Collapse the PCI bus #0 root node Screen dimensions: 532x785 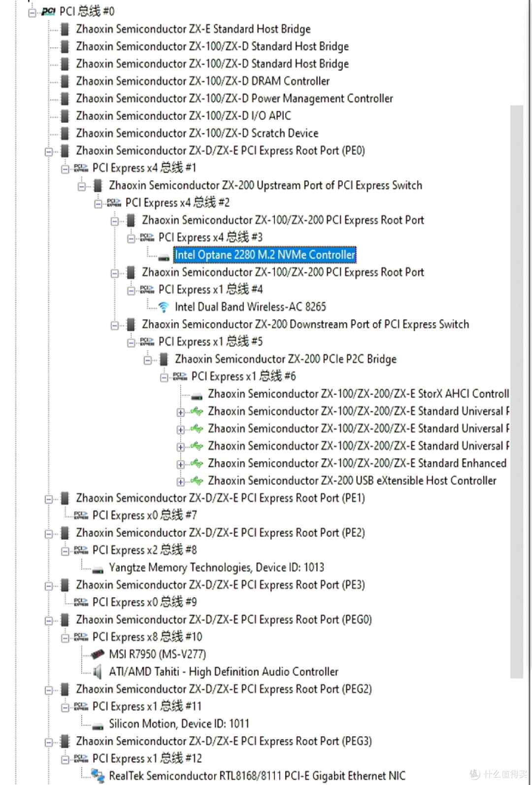coord(33,12)
